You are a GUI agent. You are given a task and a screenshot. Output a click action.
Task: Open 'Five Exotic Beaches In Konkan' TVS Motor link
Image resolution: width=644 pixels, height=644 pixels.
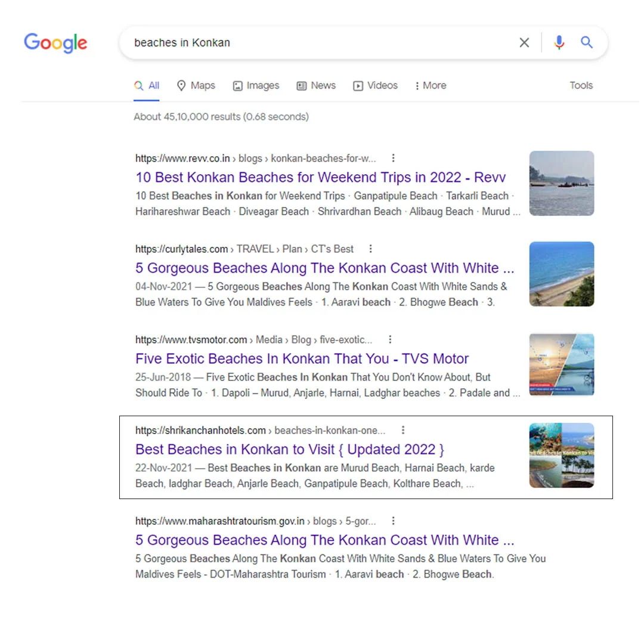pyautogui.click(x=302, y=358)
